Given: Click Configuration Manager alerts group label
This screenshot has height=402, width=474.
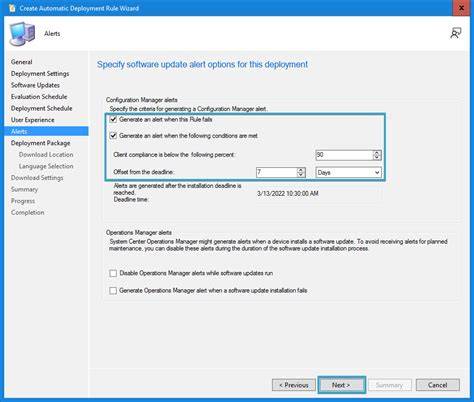Looking at the screenshot, I should tap(141, 100).
